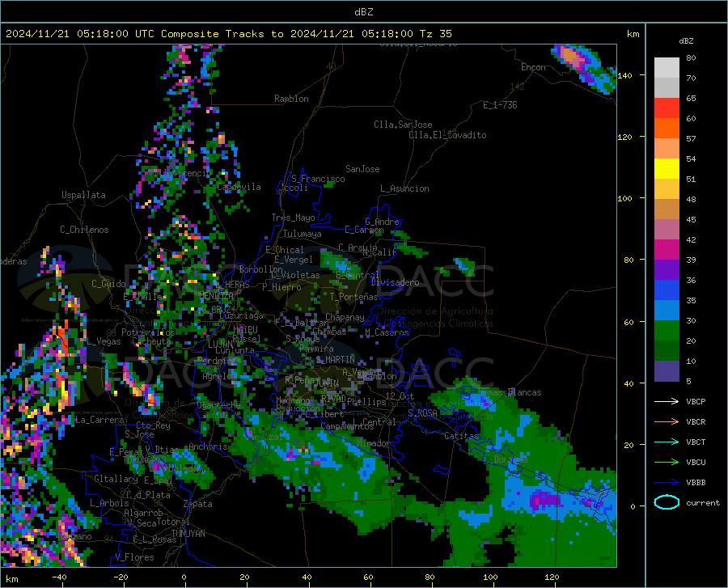Click the cyan VBCT arrow in legend
The width and height of the screenshot is (728, 588).
667,442
